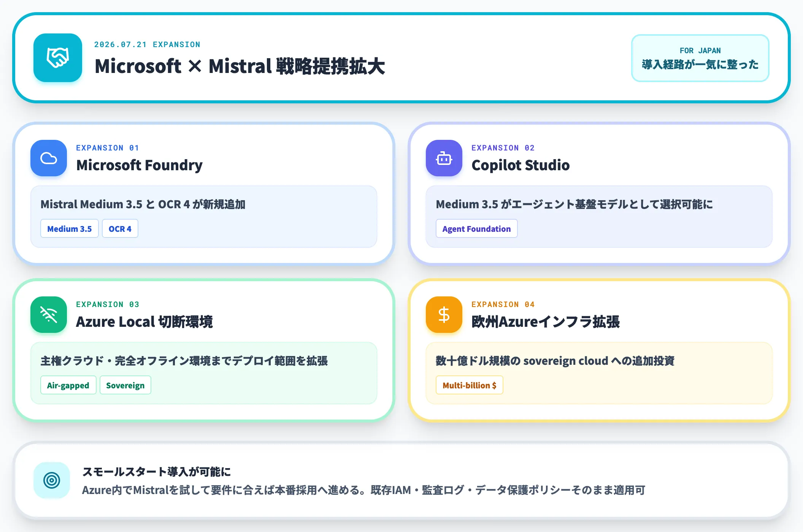Click the EXPANSION 02 label
This screenshot has height=532, width=803.
tap(503, 148)
